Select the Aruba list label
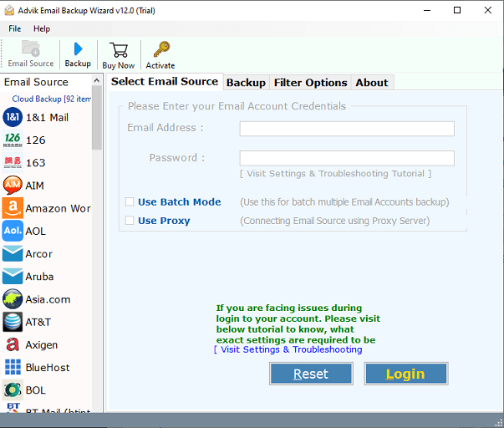Viewport: 504px width, 428px height. [39, 277]
